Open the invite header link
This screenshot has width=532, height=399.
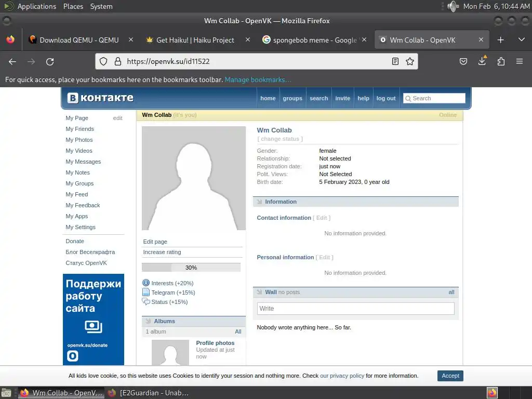[x=343, y=98]
